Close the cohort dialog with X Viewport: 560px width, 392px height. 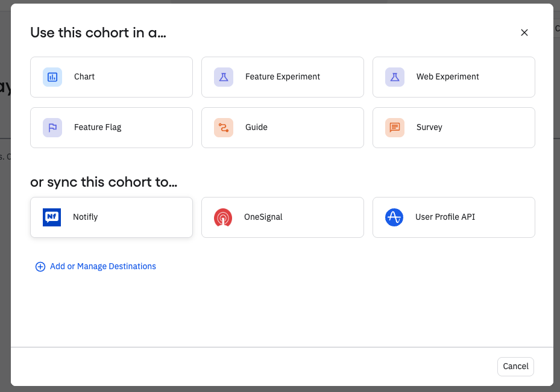[x=524, y=33]
